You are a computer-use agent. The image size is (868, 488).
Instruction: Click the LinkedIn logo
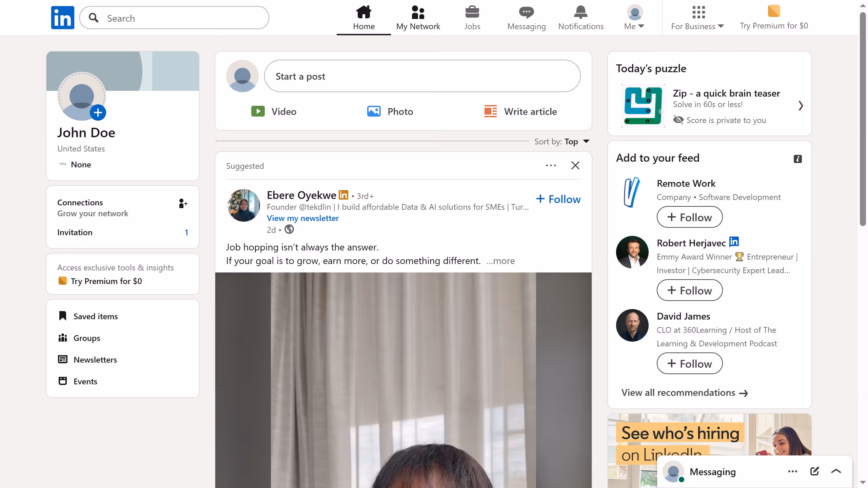[x=62, y=17]
